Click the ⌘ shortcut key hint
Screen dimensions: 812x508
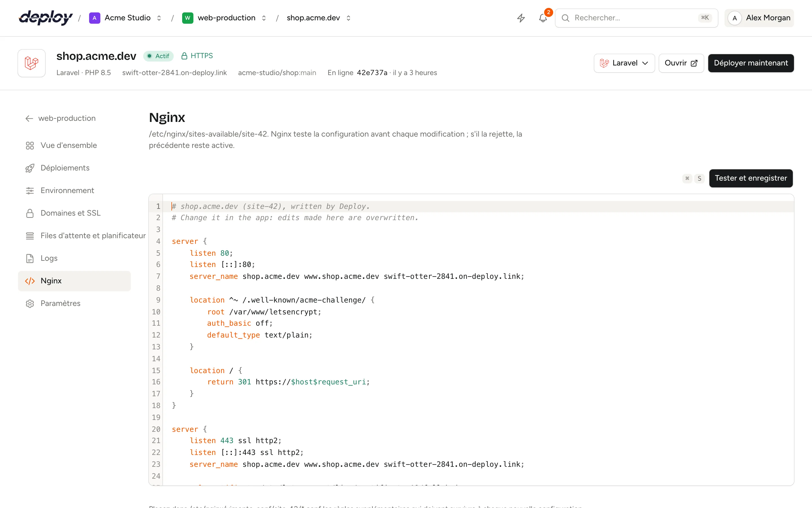pos(687,178)
